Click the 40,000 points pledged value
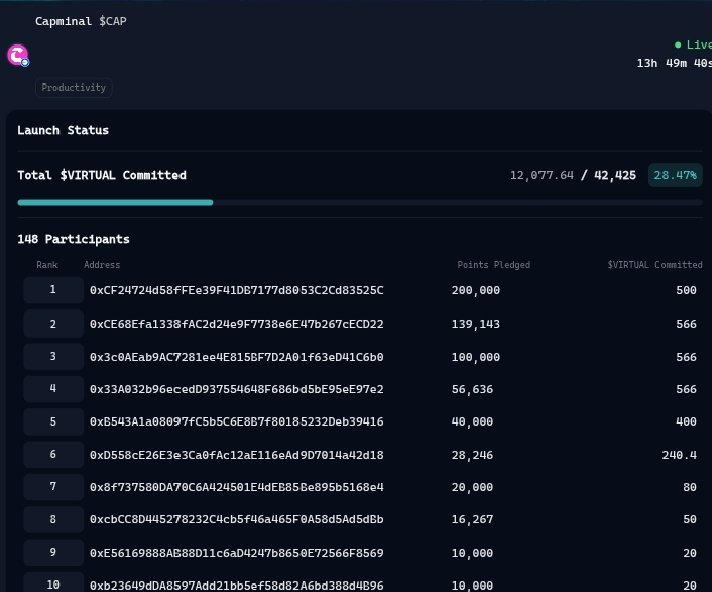Image resolution: width=712 pixels, height=592 pixels. coord(472,422)
